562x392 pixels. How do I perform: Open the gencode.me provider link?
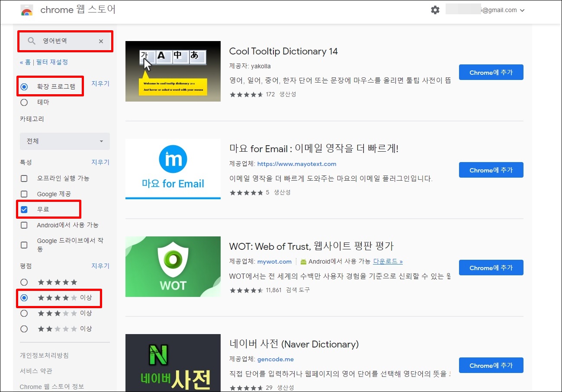(276, 359)
